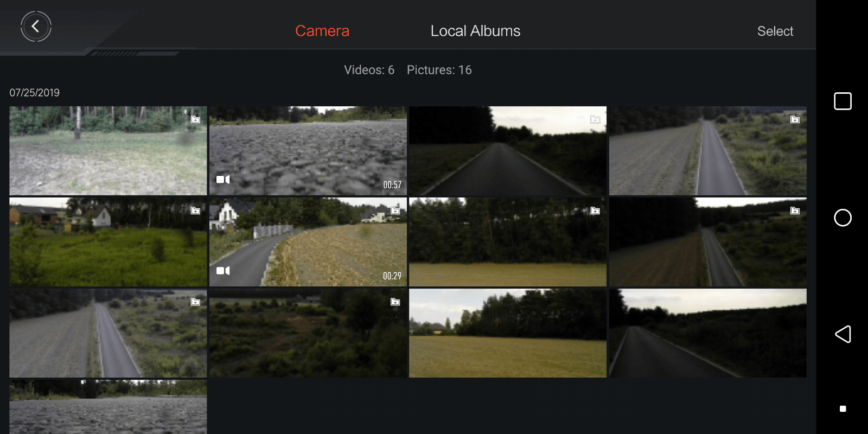Tap the Android back triangle button
The width and height of the screenshot is (868, 434).
843,334
